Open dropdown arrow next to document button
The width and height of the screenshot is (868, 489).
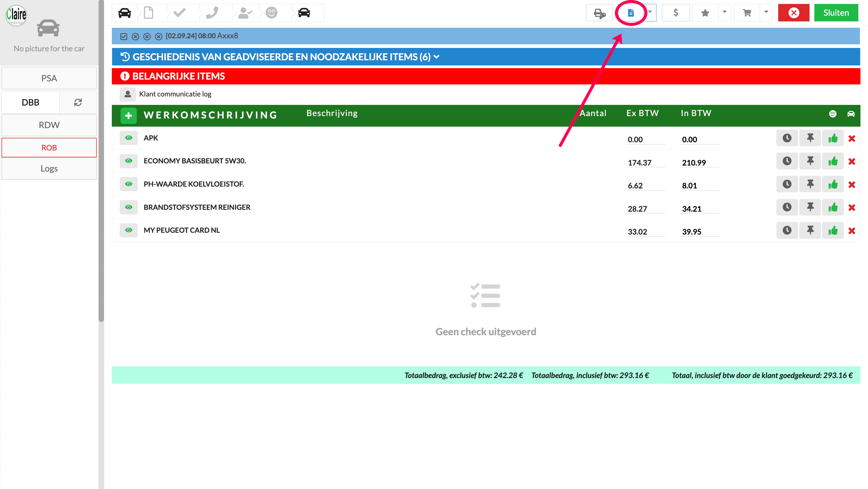[x=650, y=12]
